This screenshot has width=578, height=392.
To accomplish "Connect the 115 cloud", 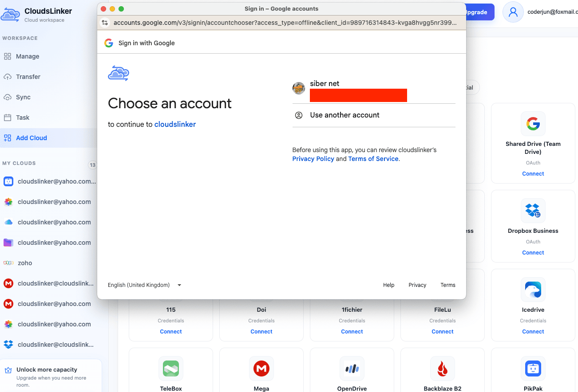I will [x=171, y=332].
